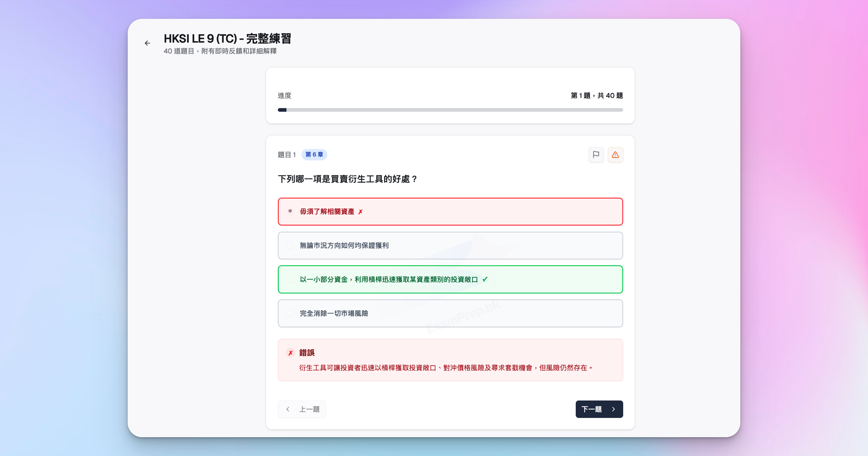Viewport: 868px width, 456px height.
Task: Click the 第 6 章 chapter badge
Action: tap(314, 155)
